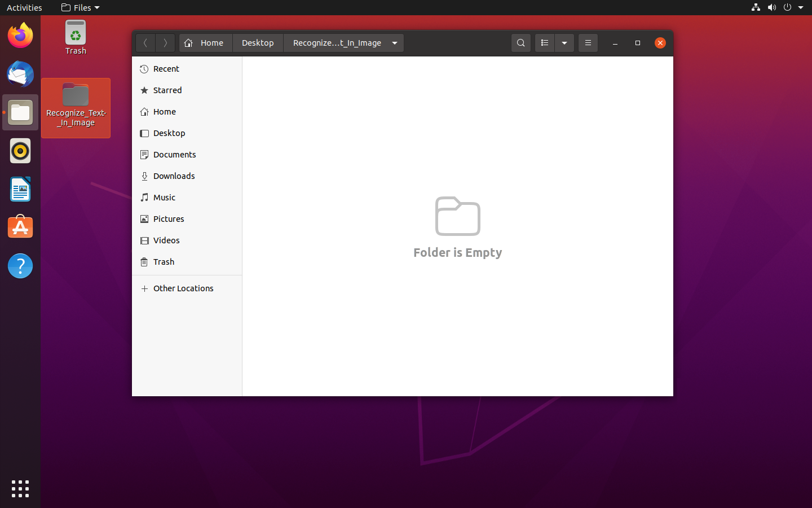Open Downloads folder in sidebar

click(174, 176)
